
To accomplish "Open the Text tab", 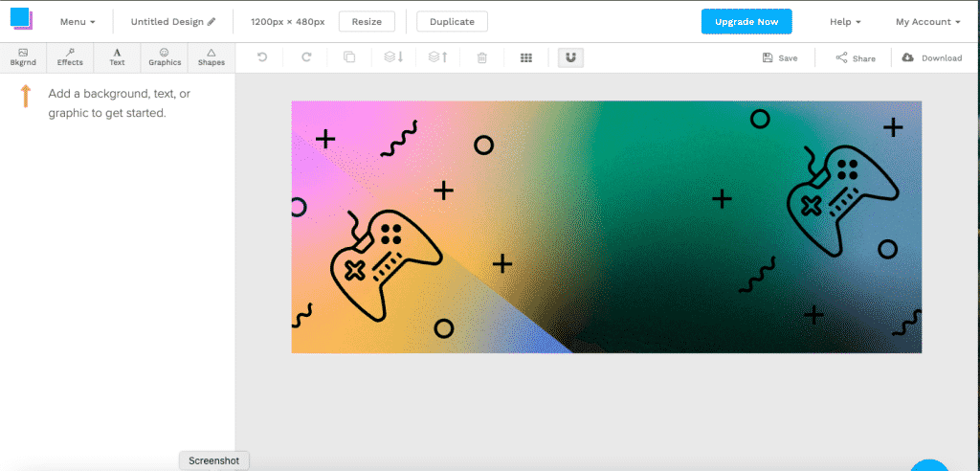I will 117,57.
